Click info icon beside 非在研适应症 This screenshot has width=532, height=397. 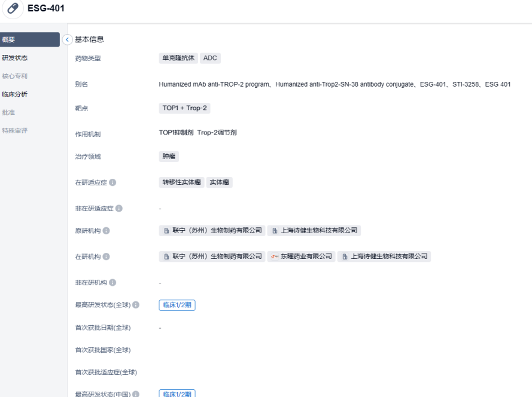point(118,208)
